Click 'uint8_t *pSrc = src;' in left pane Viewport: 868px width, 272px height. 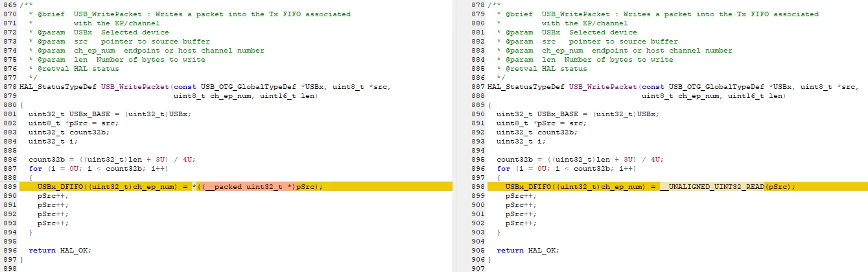pyautogui.click(x=73, y=123)
